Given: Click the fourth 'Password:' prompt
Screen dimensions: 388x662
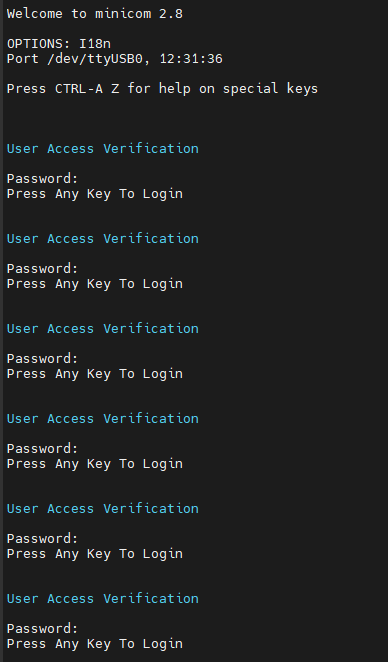Looking at the screenshot, I should point(43,448).
